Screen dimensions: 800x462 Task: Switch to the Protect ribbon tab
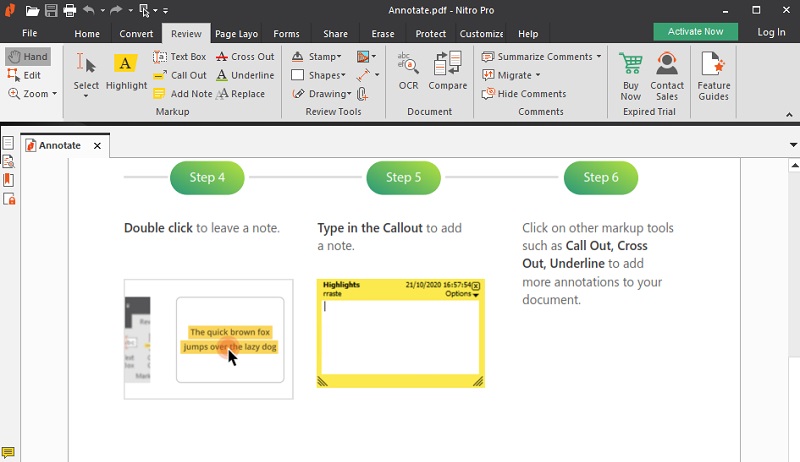pos(431,34)
